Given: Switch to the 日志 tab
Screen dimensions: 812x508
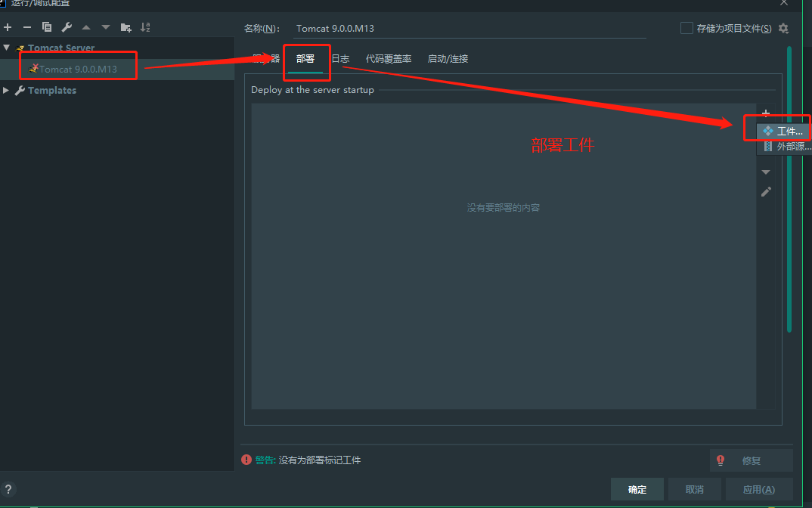Looking at the screenshot, I should coord(340,58).
